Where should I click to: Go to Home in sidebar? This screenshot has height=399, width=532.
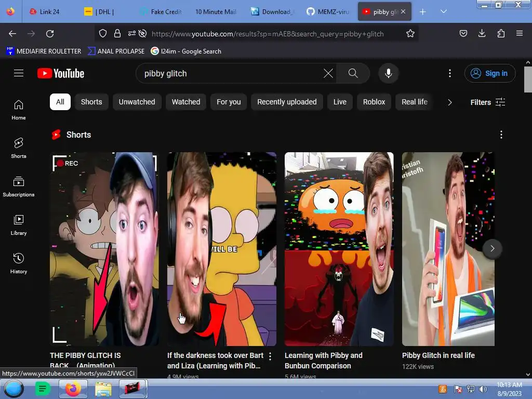pos(19,110)
